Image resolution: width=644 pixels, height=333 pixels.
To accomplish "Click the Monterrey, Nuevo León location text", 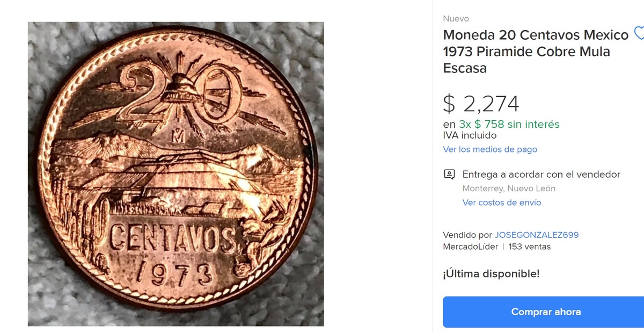I will click(509, 189).
